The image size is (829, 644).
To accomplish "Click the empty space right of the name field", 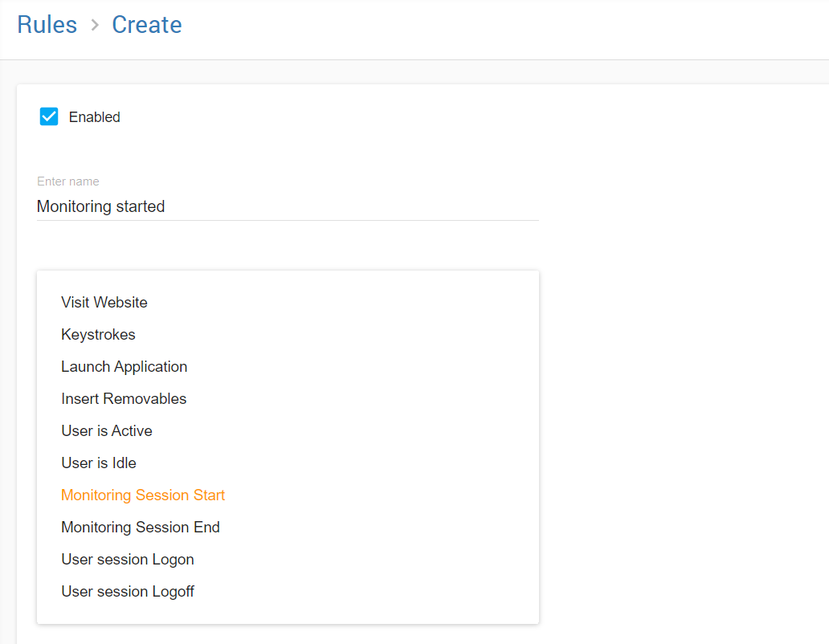I will pos(683,206).
